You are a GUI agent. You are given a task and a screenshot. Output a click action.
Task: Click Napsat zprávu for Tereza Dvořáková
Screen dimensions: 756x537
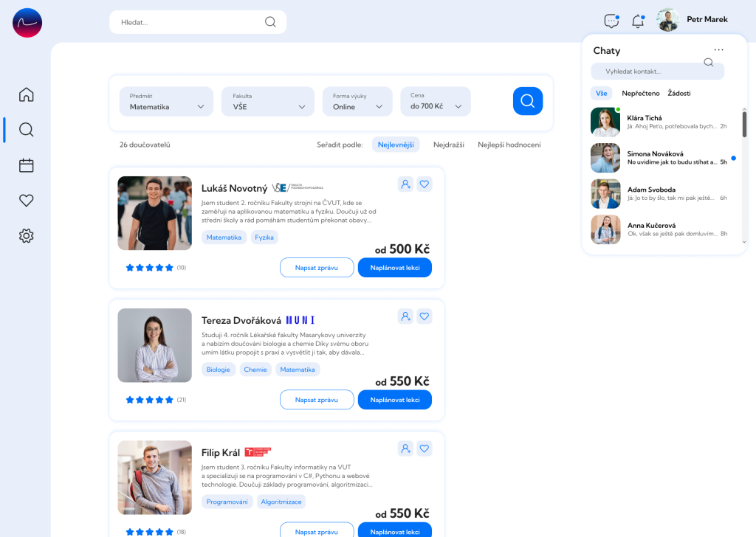point(317,400)
